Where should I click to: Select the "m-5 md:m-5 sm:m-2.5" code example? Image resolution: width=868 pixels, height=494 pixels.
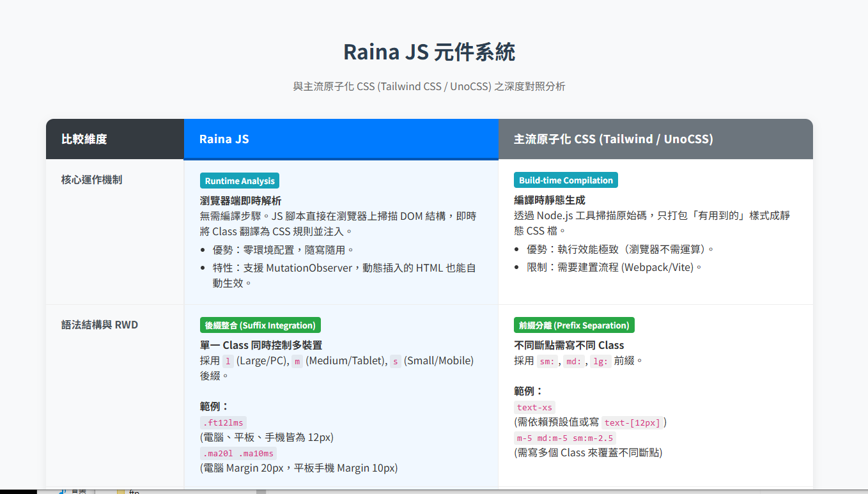click(x=565, y=438)
